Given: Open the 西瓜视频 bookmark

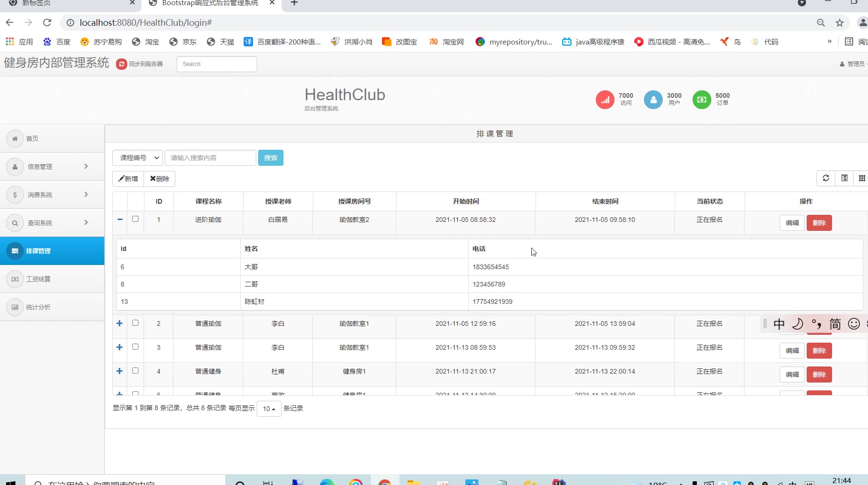Looking at the screenshot, I should (672, 42).
